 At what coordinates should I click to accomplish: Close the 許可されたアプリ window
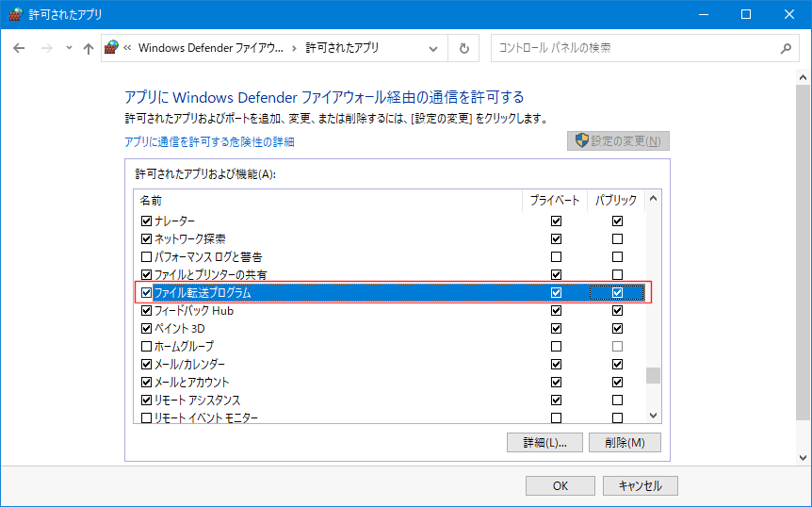pyautogui.click(x=789, y=14)
